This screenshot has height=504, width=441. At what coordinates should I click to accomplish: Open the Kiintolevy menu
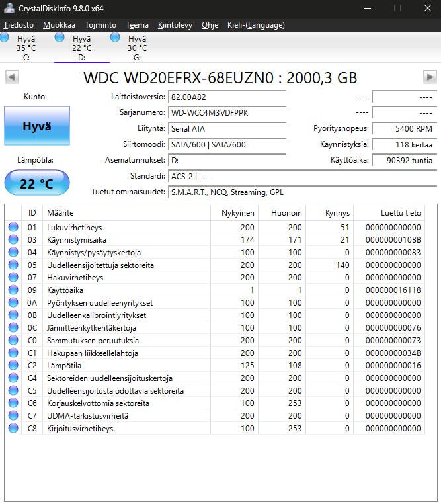coord(175,25)
